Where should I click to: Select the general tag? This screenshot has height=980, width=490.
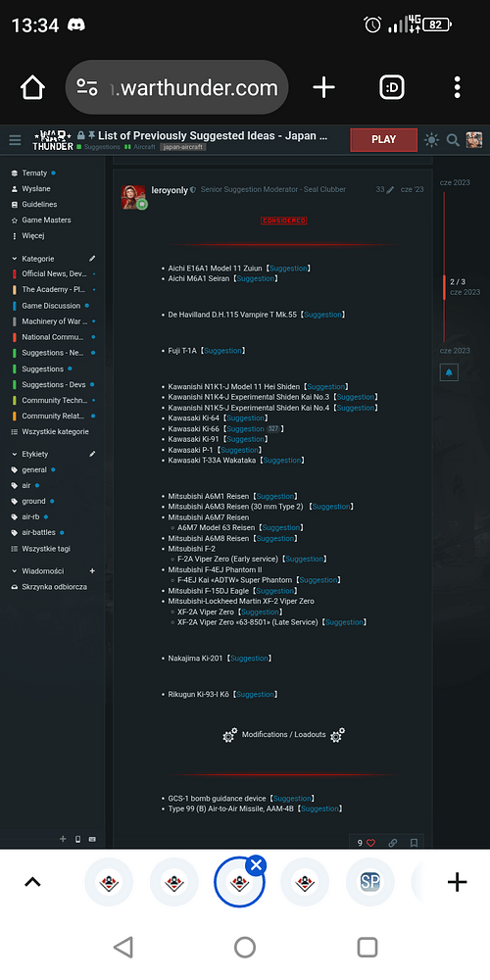point(34,470)
